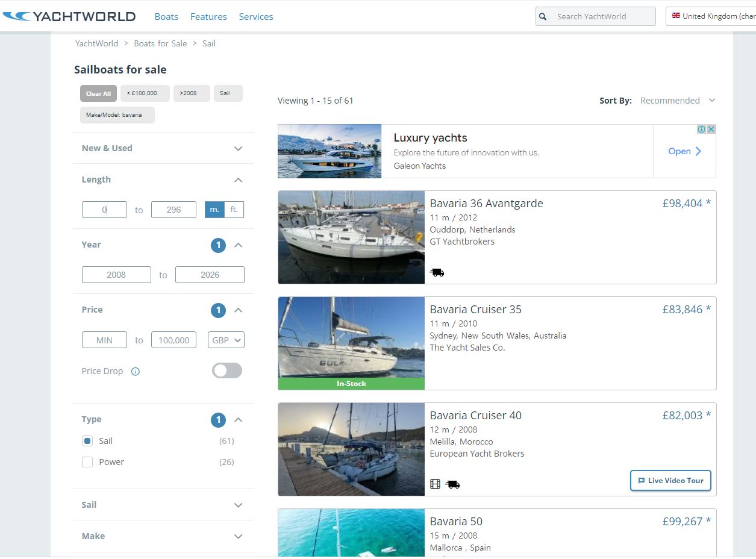Click the search magnifier icon
This screenshot has height=559, width=756.
click(x=543, y=17)
